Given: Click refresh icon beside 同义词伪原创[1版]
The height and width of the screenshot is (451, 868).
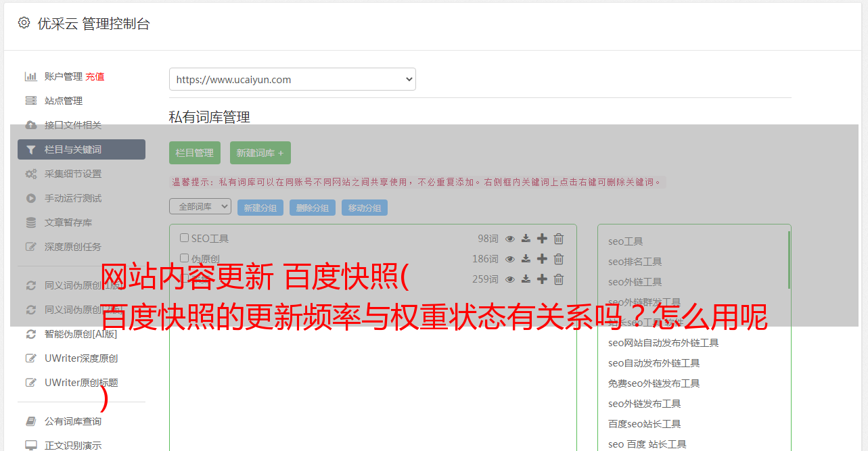Looking at the screenshot, I should point(30,285).
